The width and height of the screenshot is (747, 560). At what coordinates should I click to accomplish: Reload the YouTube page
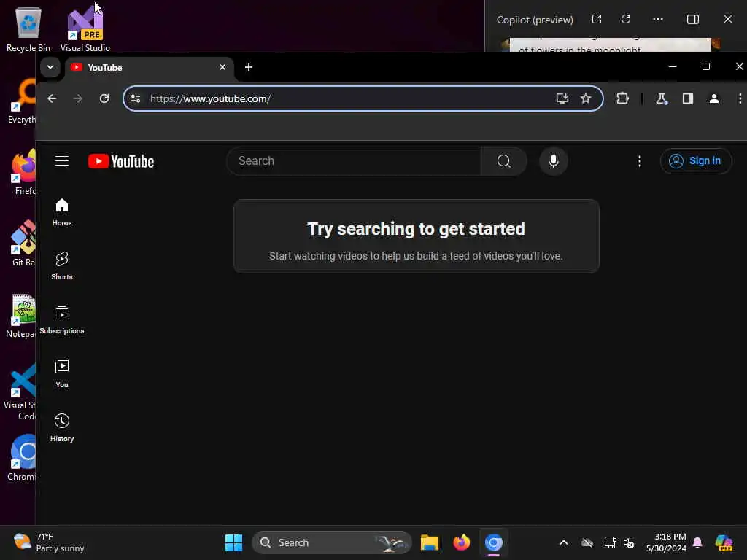click(x=104, y=98)
